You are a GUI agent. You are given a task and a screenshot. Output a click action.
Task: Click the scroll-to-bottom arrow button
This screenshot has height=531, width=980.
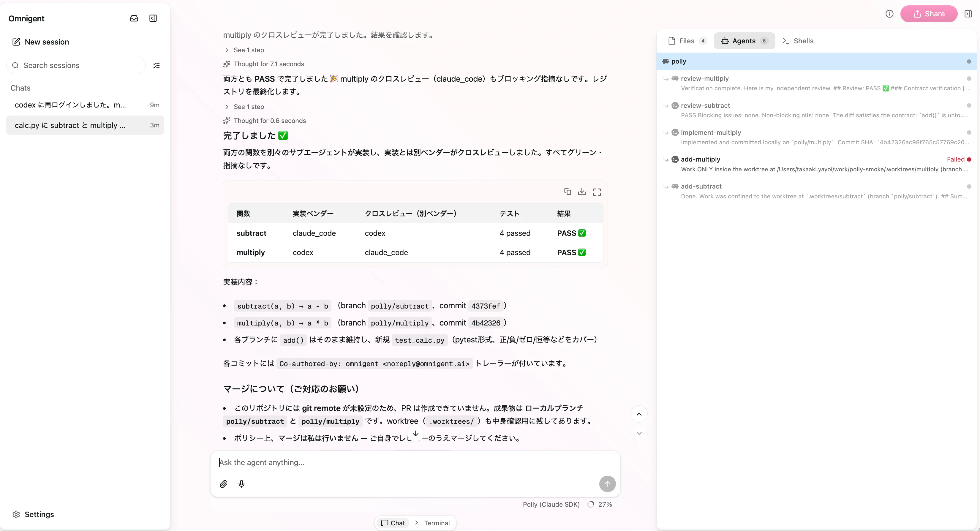point(415,433)
